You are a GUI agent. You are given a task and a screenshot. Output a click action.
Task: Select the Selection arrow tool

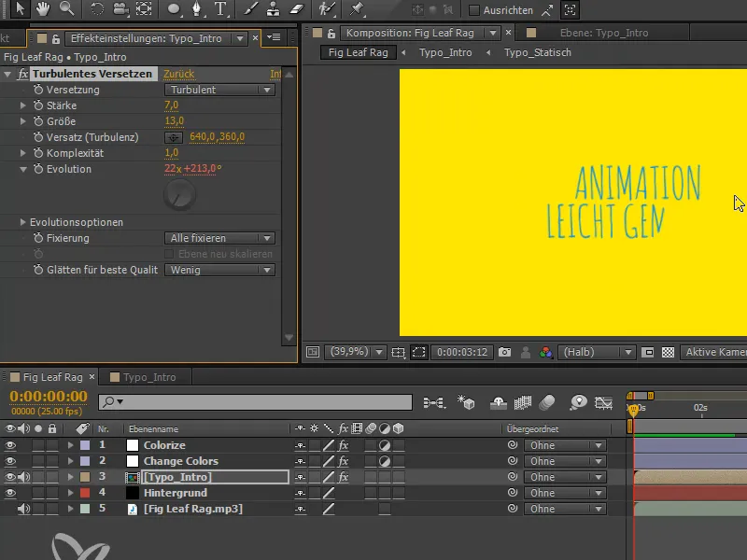point(20,8)
